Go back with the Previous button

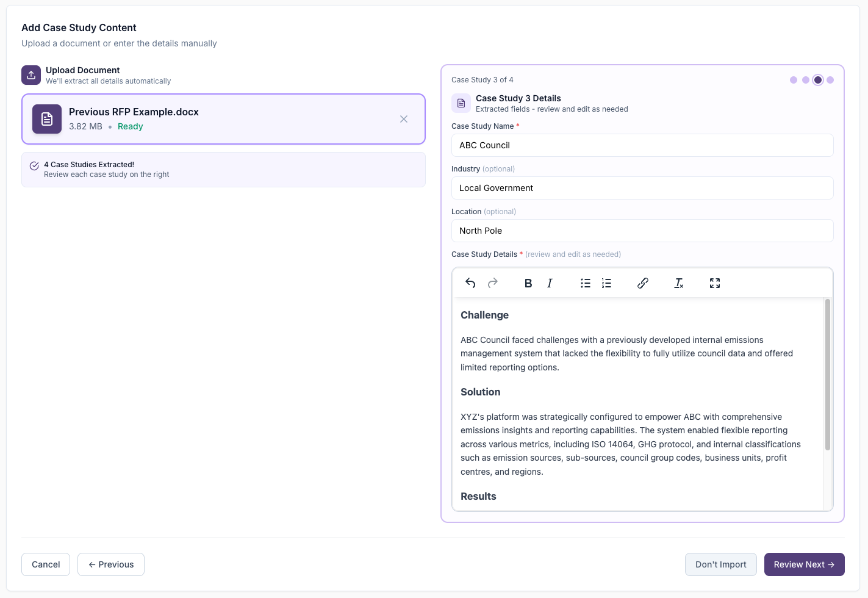pos(110,564)
